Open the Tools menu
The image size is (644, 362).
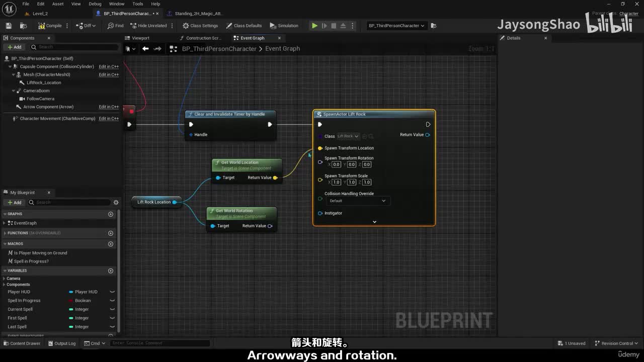[138, 4]
